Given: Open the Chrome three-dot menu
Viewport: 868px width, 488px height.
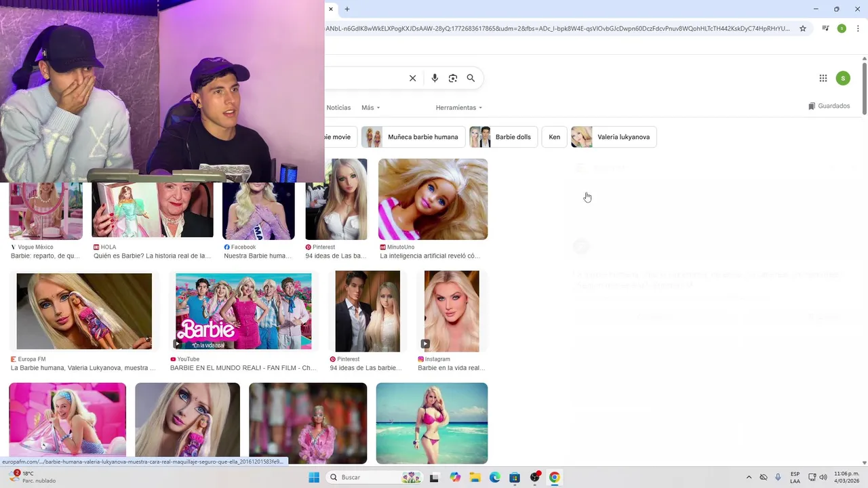Looking at the screenshot, I should coord(858,28).
